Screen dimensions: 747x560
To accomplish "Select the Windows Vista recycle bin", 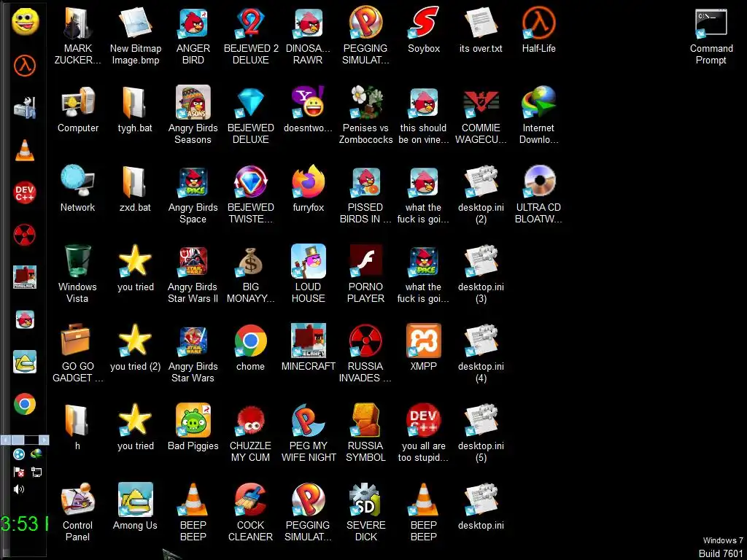I will [77, 274].
